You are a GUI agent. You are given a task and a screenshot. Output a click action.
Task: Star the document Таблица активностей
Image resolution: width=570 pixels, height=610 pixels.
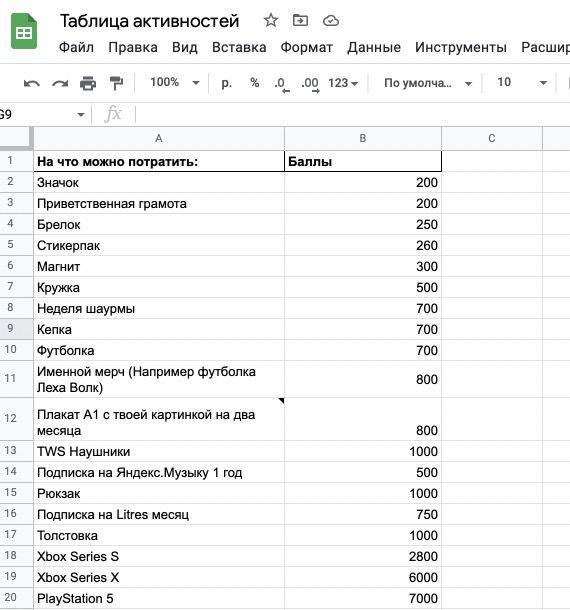tap(271, 20)
